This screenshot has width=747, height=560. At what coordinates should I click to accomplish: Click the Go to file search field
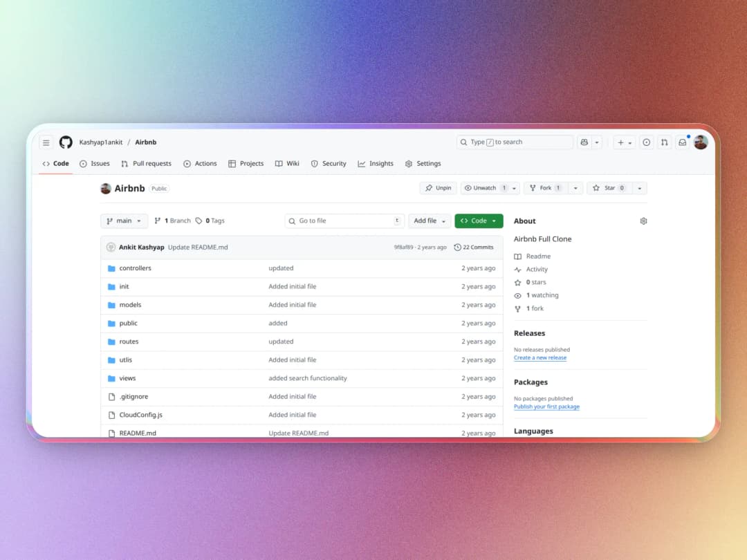click(344, 221)
